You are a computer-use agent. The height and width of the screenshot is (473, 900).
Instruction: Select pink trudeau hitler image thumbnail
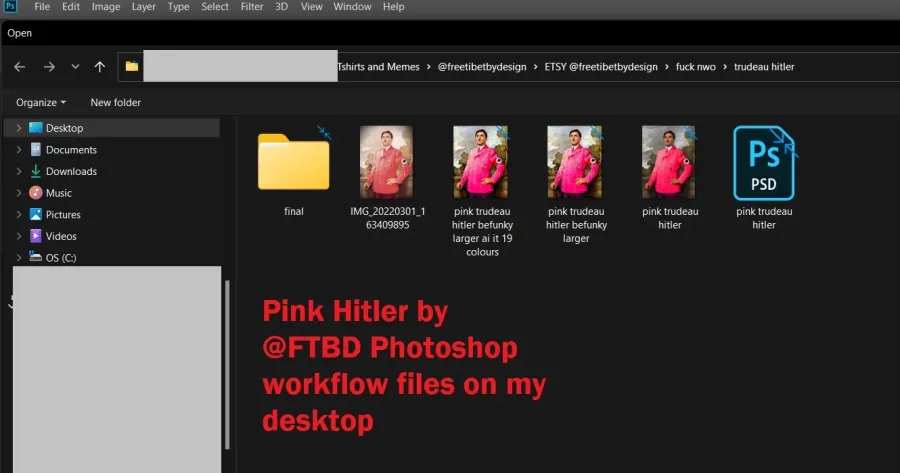(x=669, y=162)
